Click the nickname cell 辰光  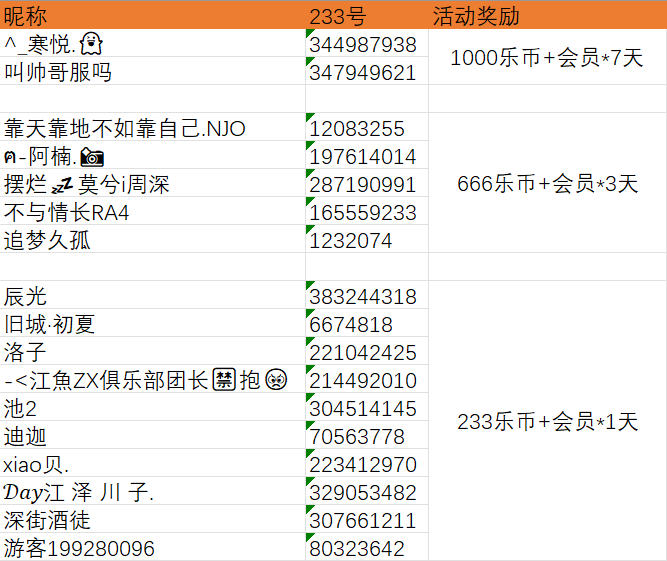pos(152,296)
